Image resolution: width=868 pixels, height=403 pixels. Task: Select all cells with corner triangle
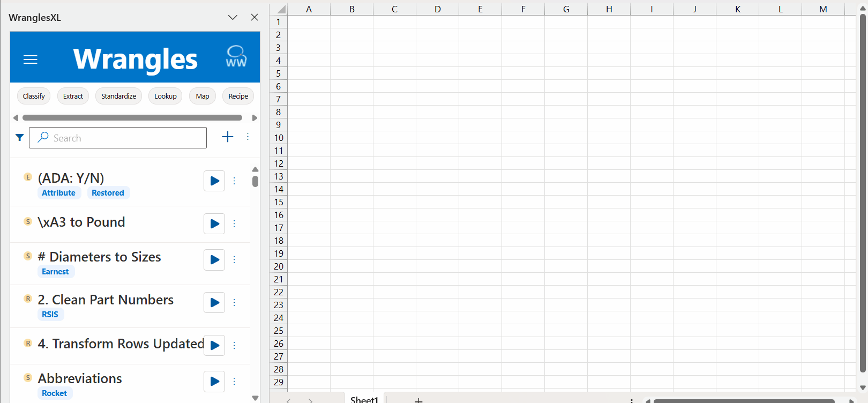(x=279, y=9)
